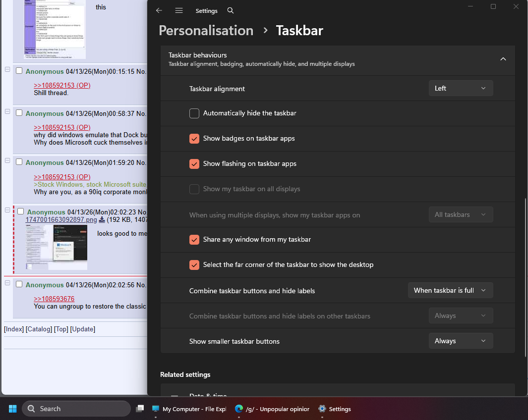Open the 1747001663092897.png file link
The width and height of the screenshot is (528, 420).
(61, 219)
